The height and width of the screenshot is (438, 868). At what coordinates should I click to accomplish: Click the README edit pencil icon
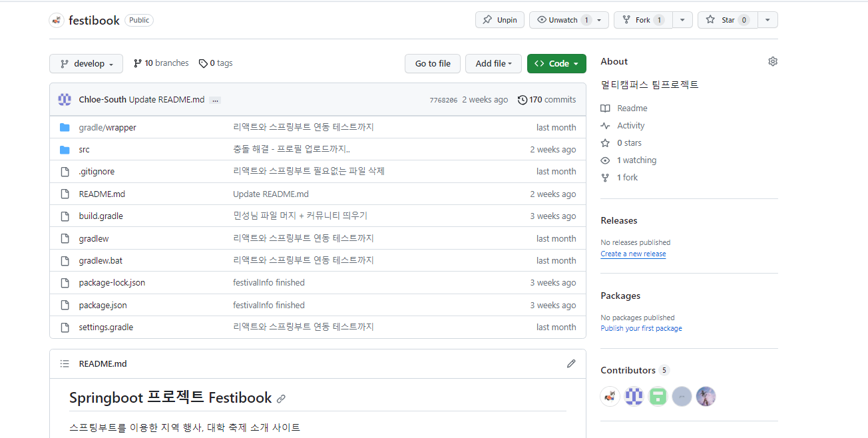coord(570,363)
